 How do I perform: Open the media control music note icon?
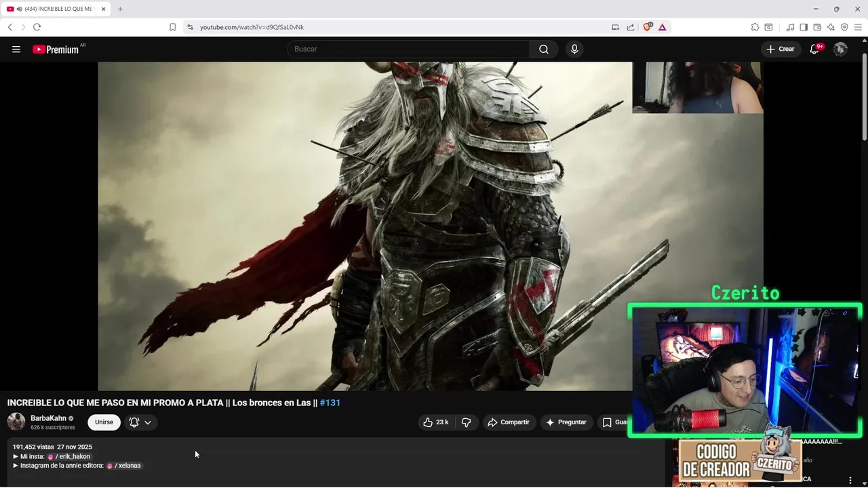790,27
